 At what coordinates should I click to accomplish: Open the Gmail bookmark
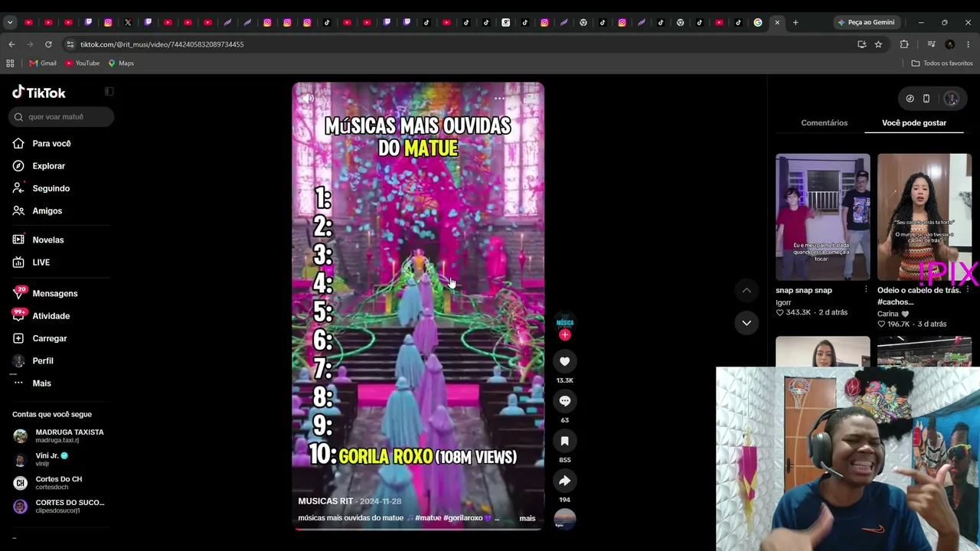(43, 64)
